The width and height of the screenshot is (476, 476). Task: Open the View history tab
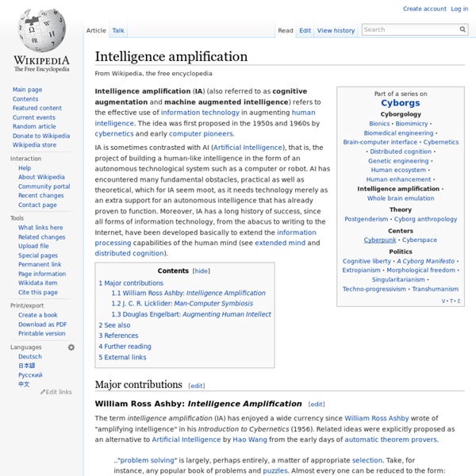336,30
